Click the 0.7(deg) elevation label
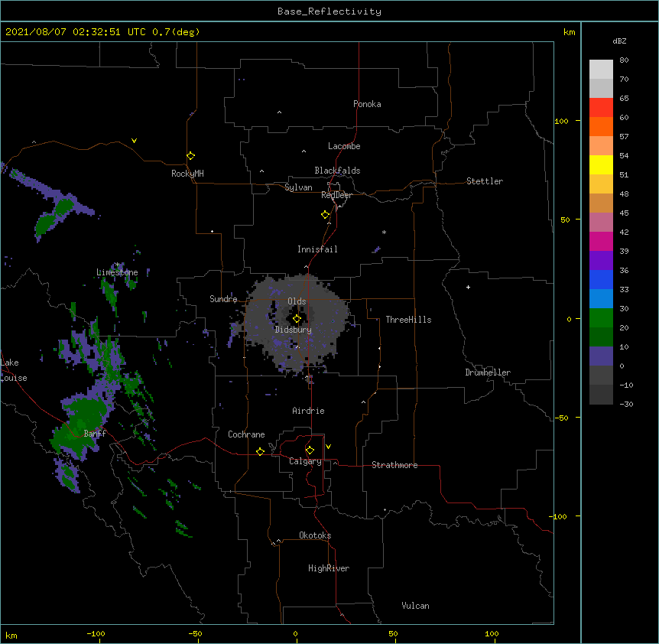The image size is (659, 644). tap(176, 32)
